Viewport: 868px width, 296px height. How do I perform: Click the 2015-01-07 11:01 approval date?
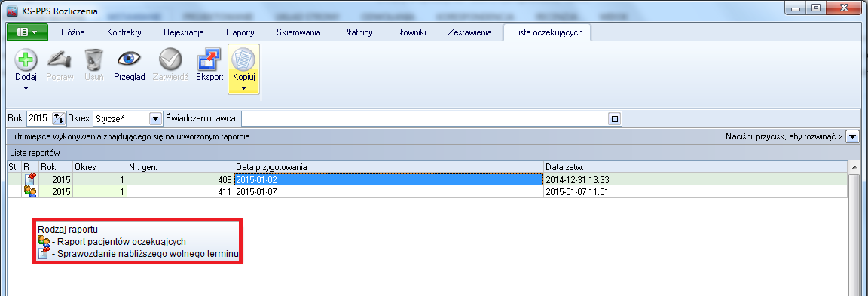(x=695, y=191)
